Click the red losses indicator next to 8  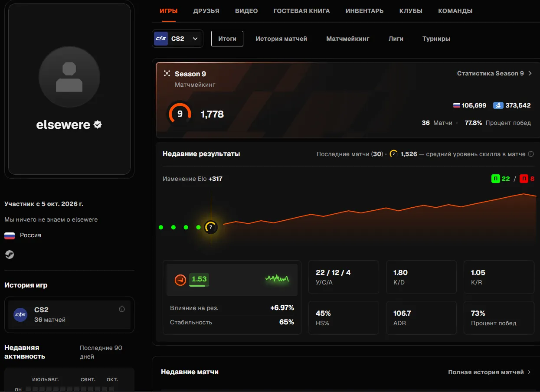524,178
